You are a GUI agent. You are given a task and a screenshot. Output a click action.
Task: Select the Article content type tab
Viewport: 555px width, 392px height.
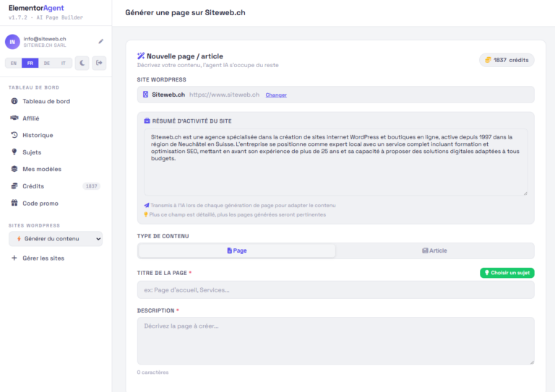(x=434, y=251)
